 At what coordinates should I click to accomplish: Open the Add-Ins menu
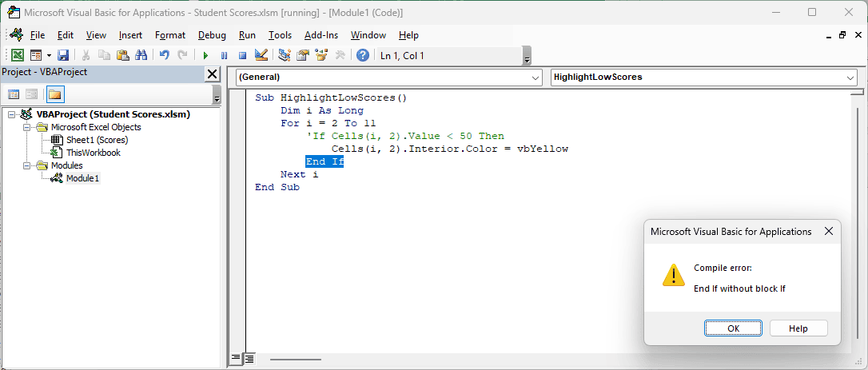pos(321,35)
